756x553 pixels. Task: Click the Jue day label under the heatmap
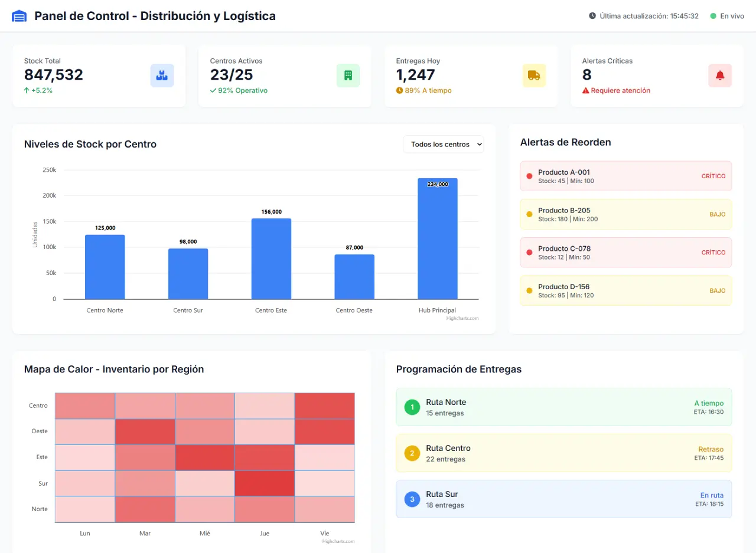point(265,534)
